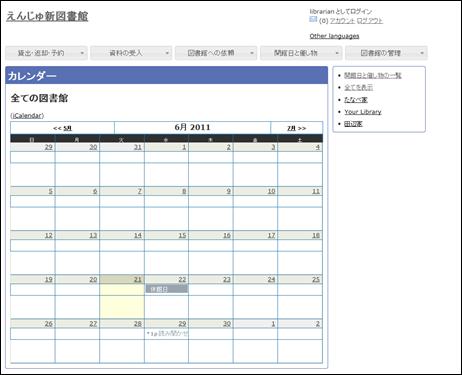Click the カレンダー panel title

tap(32, 76)
